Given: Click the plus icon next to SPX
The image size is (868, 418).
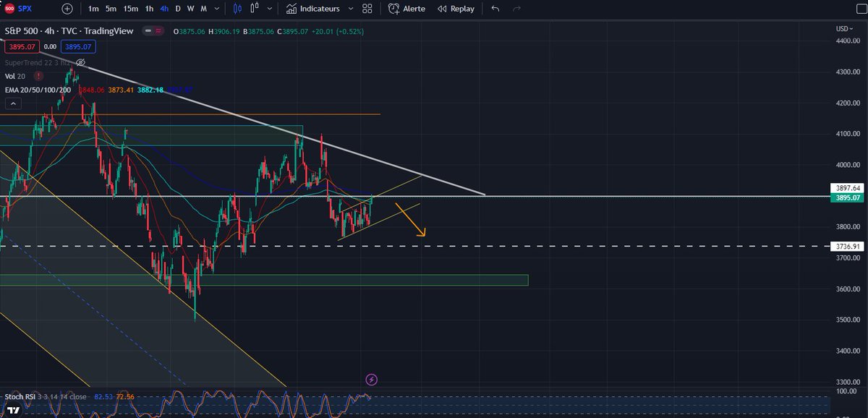Looking at the screenshot, I should [66, 8].
